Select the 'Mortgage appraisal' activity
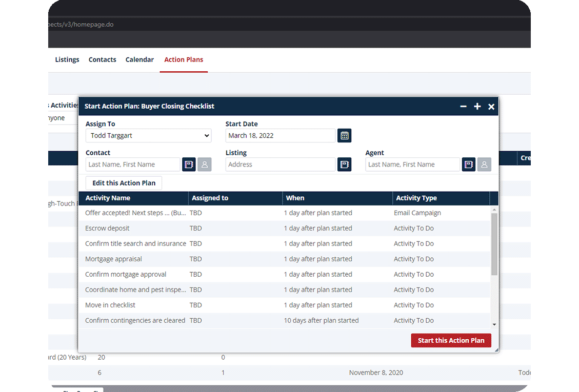This screenshot has width=579, height=392. click(284, 259)
